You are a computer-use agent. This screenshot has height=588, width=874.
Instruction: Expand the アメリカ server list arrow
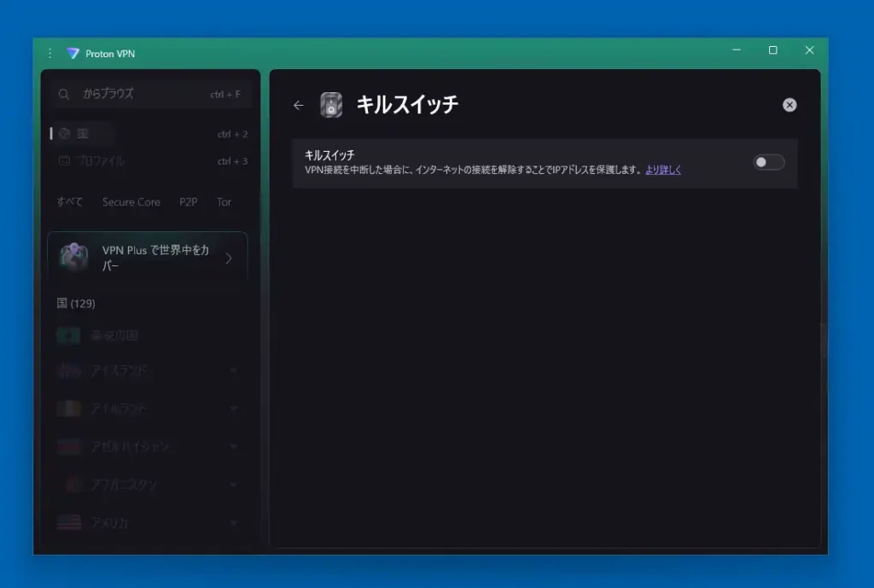[234, 522]
